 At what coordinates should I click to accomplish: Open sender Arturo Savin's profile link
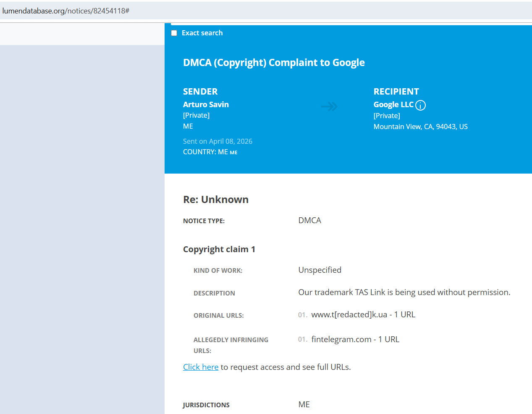pos(206,105)
